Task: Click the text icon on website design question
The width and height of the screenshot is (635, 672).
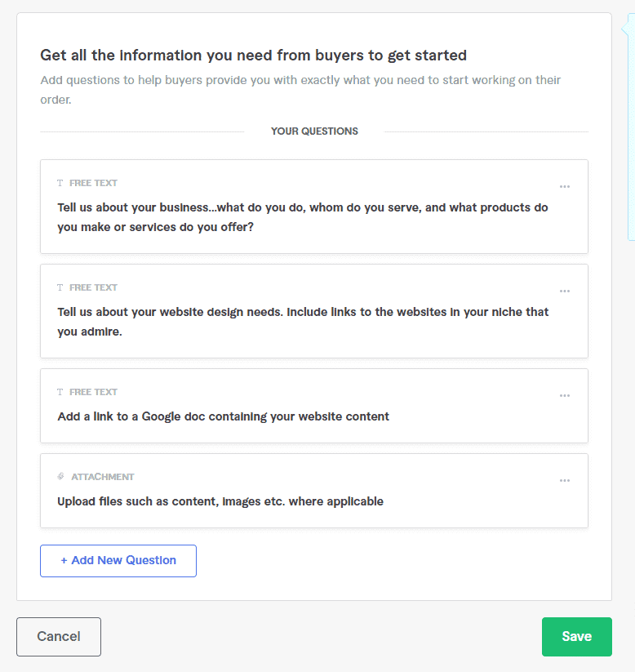Action: pos(60,287)
